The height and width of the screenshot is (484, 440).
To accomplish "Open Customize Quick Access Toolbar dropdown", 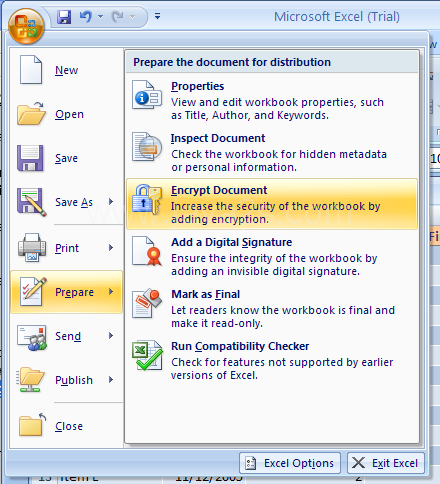I will [157, 16].
